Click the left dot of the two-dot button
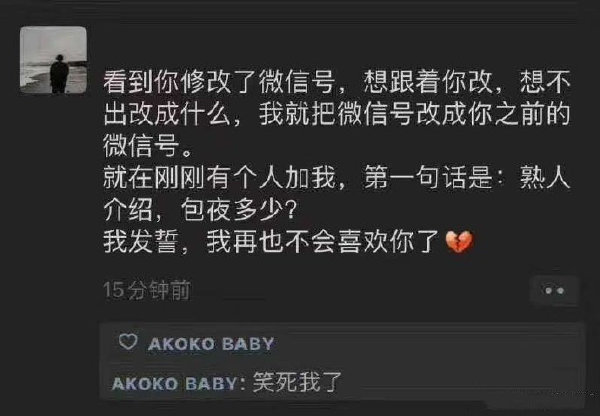 coord(548,291)
